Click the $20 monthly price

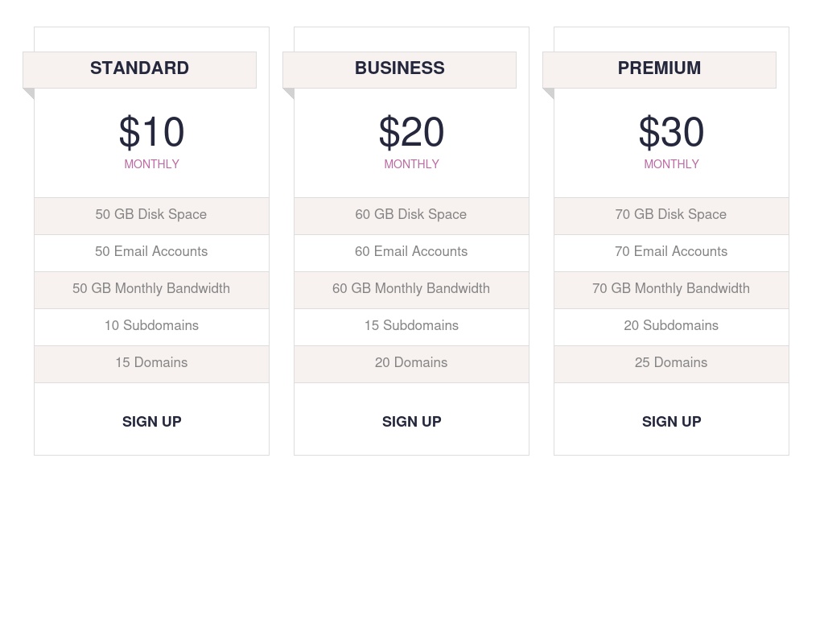pyautogui.click(x=411, y=134)
